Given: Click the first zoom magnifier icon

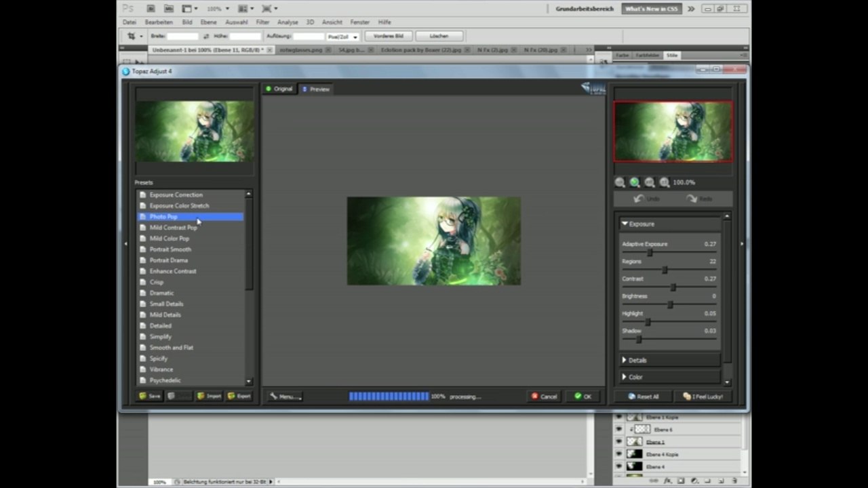Looking at the screenshot, I should coord(620,182).
